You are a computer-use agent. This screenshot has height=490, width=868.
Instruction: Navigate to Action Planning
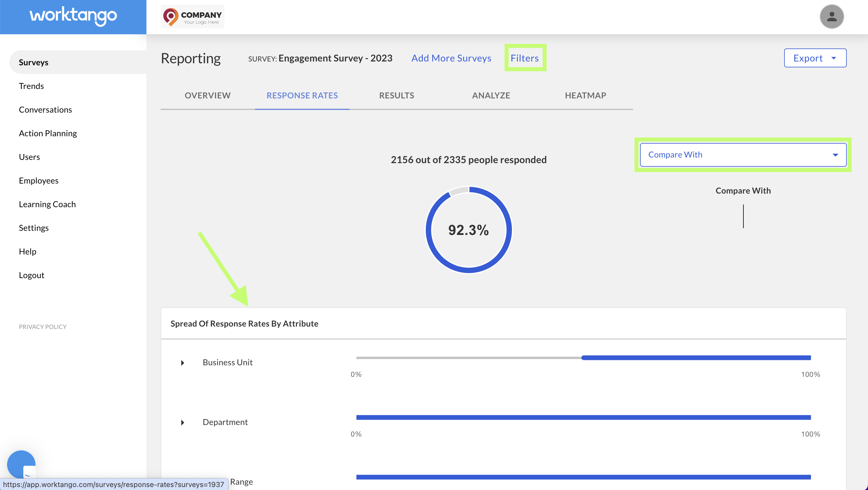pos(48,133)
